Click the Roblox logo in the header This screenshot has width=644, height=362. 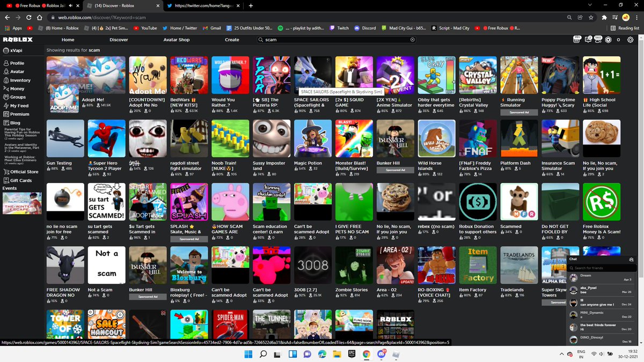click(x=18, y=40)
